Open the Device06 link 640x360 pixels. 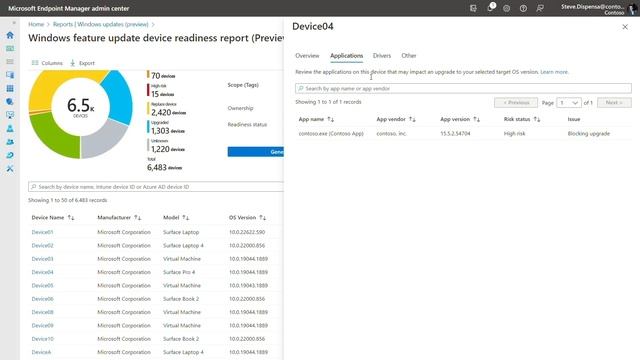(42, 299)
